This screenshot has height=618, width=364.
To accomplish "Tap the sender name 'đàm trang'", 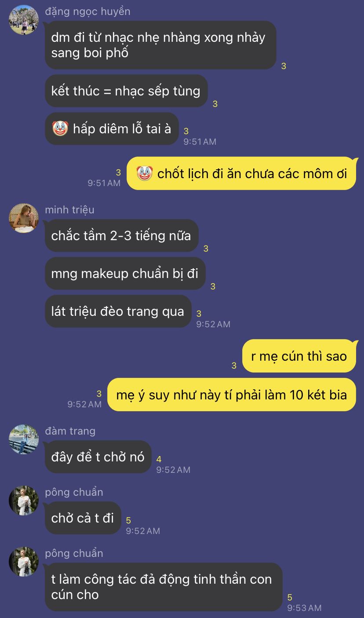I will click(x=70, y=431).
